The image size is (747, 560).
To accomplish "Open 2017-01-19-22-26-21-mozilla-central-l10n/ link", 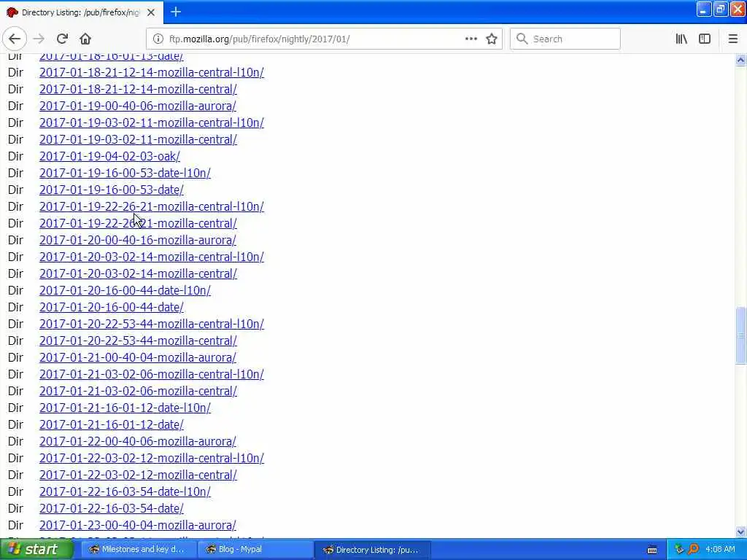I will (152, 206).
